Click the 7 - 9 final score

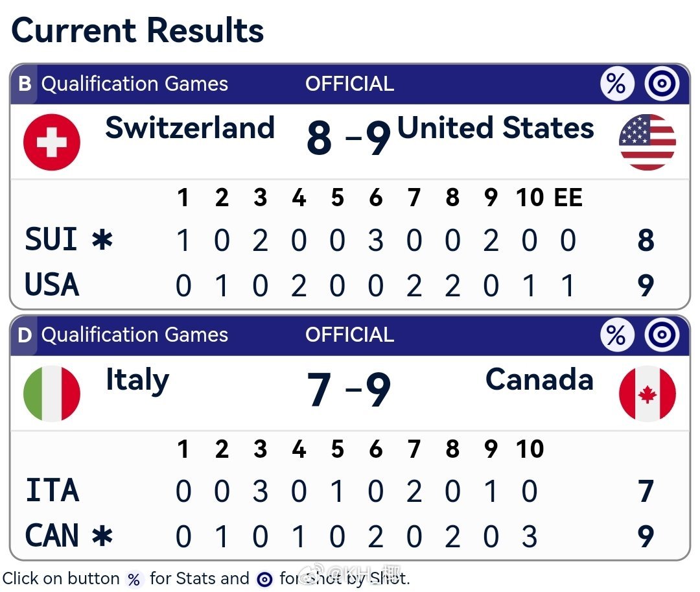[349, 390]
